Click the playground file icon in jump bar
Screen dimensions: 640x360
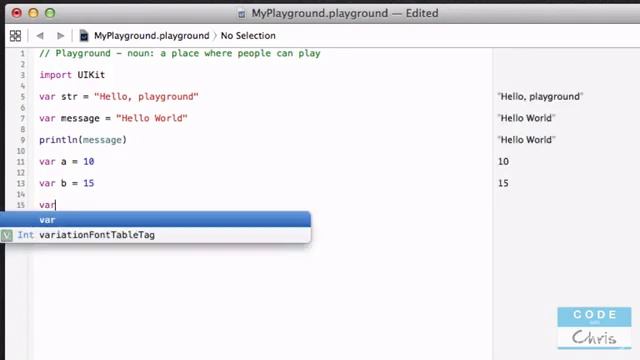[x=84, y=36]
